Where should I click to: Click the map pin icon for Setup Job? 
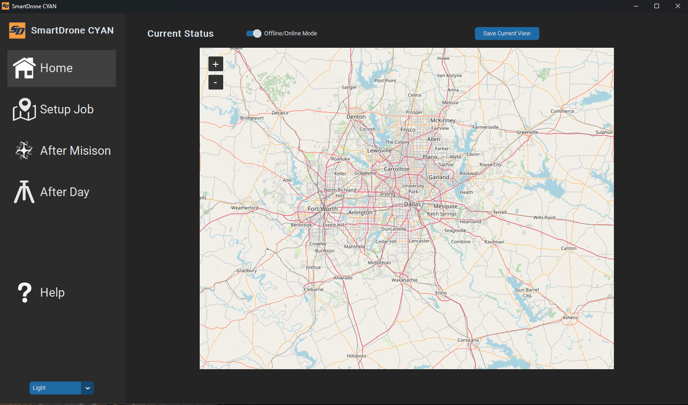pos(24,109)
